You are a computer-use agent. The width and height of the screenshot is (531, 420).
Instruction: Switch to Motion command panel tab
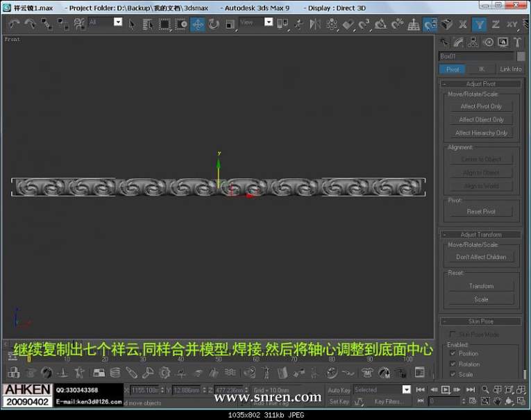pos(489,42)
